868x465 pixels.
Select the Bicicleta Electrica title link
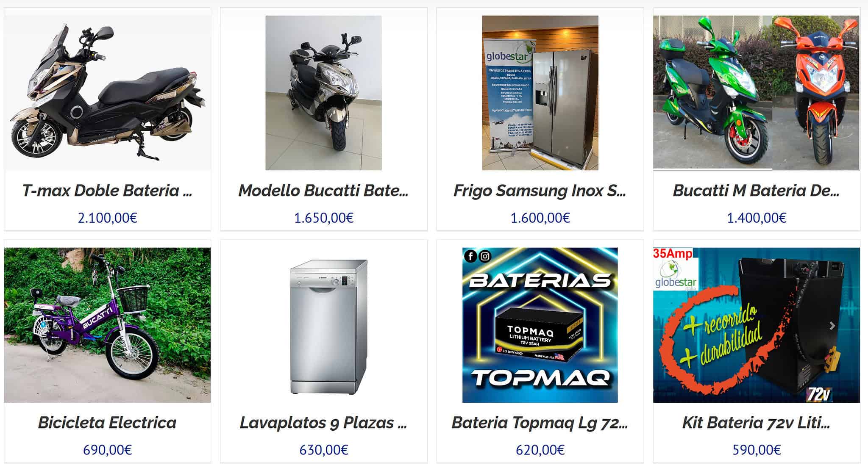click(107, 423)
